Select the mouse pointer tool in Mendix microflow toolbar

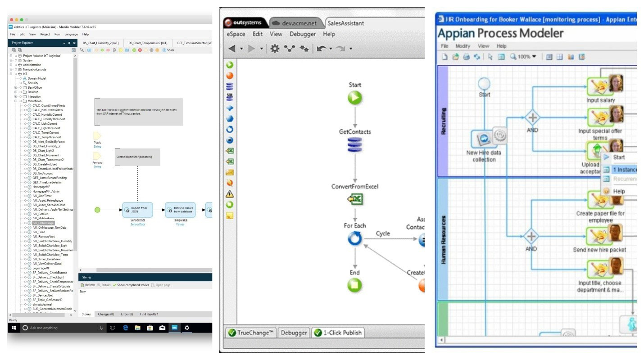82,50
